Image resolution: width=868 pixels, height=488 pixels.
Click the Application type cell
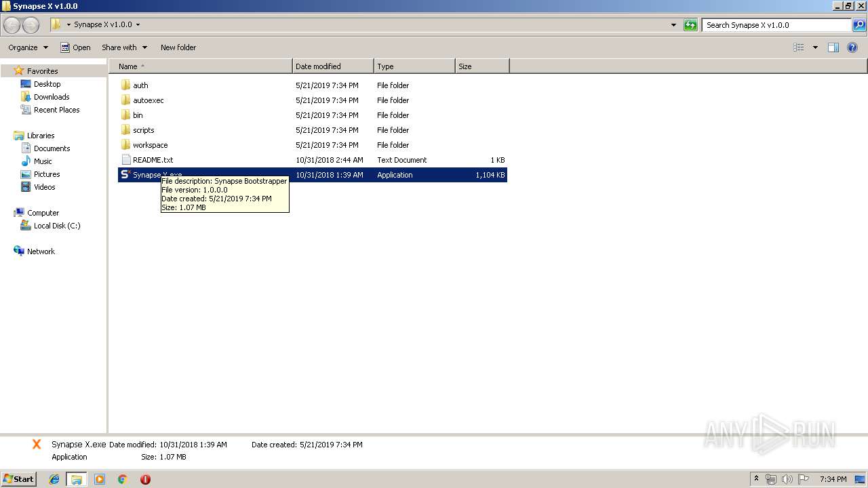(x=395, y=175)
